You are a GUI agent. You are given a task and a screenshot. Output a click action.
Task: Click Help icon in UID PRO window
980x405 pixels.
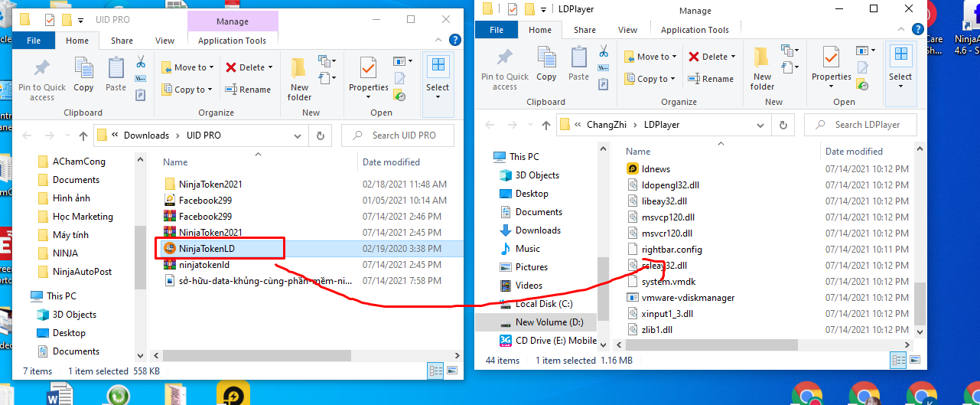(454, 40)
